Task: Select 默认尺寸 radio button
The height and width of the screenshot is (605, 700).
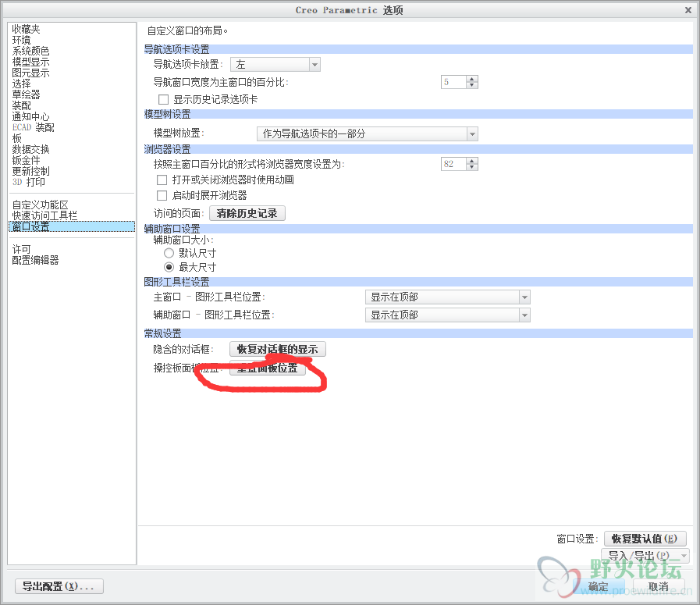Action: (x=169, y=253)
